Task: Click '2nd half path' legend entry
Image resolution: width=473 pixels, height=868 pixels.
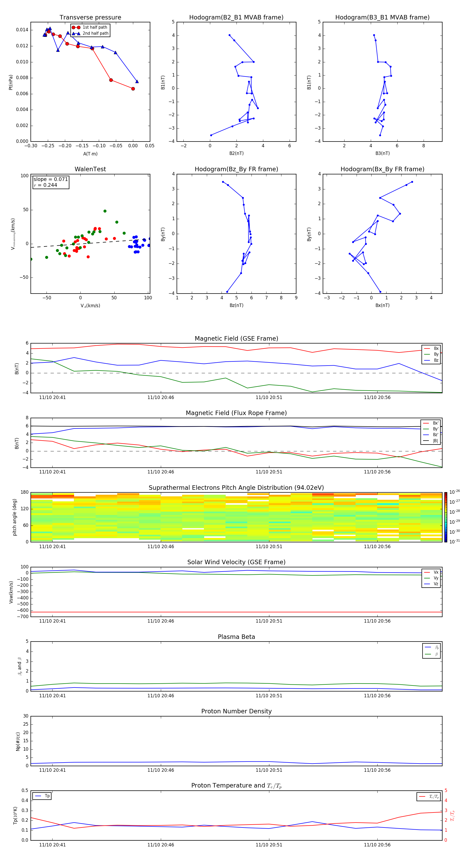Action: coord(90,33)
